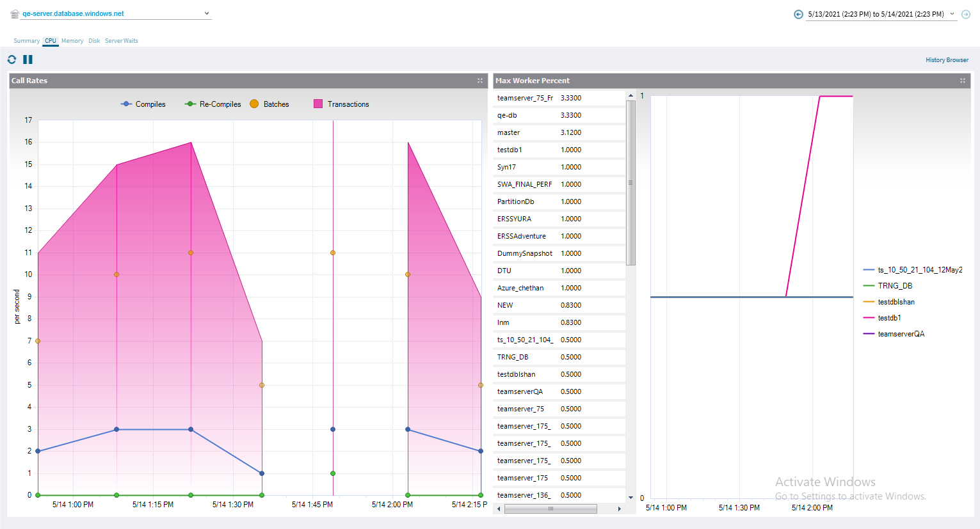The width and height of the screenshot is (980, 529).
Task: Click the refresh icon in the toolbar
Action: 12,59
